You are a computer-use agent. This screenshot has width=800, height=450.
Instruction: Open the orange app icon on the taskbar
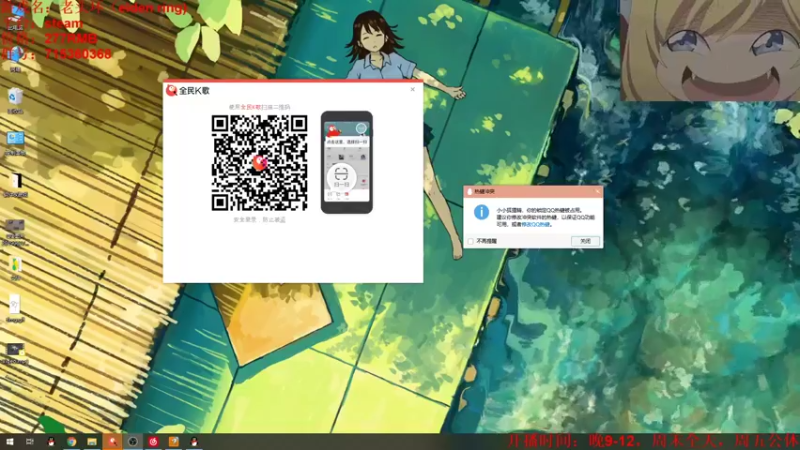[x=173, y=442]
